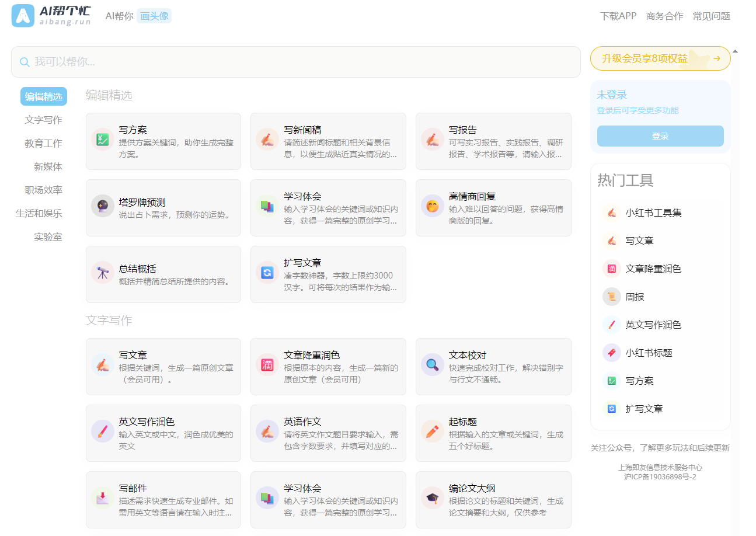Click the 起标题 pencil icon
The height and width of the screenshot is (536, 756).
tap(433, 431)
